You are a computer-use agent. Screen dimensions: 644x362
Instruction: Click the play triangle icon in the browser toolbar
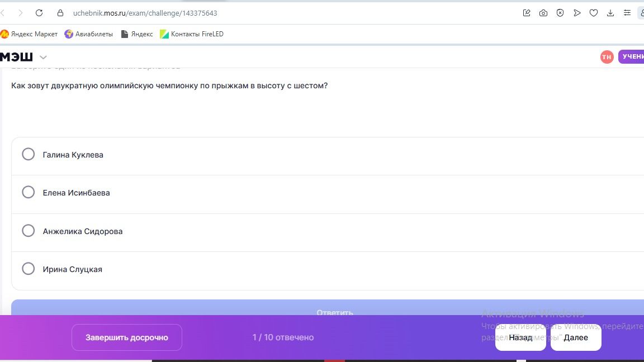pyautogui.click(x=577, y=13)
